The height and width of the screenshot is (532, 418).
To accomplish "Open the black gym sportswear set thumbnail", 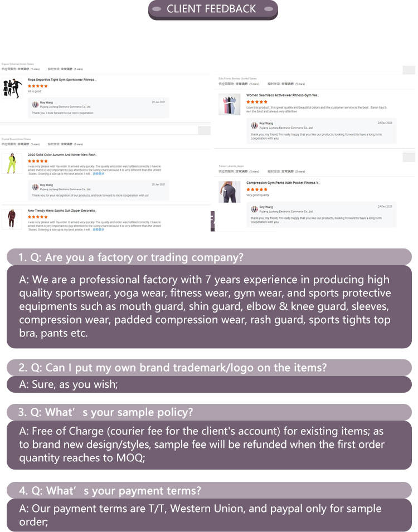I will pyautogui.click(x=12, y=88).
